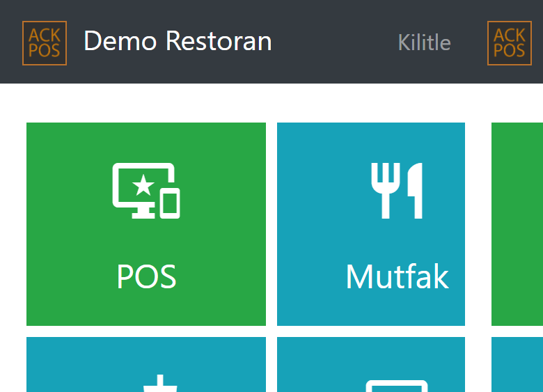Image resolution: width=543 pixels, height=392 pixels.
Task: Click the monitor and phone POS icon
Action: 146,191
